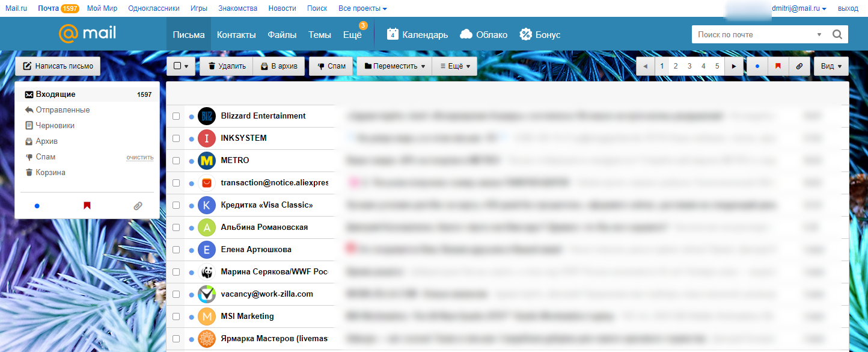Open the Облако cloud storage
The width and height of the screenshot is (868, 352).
tap(483, 34)
